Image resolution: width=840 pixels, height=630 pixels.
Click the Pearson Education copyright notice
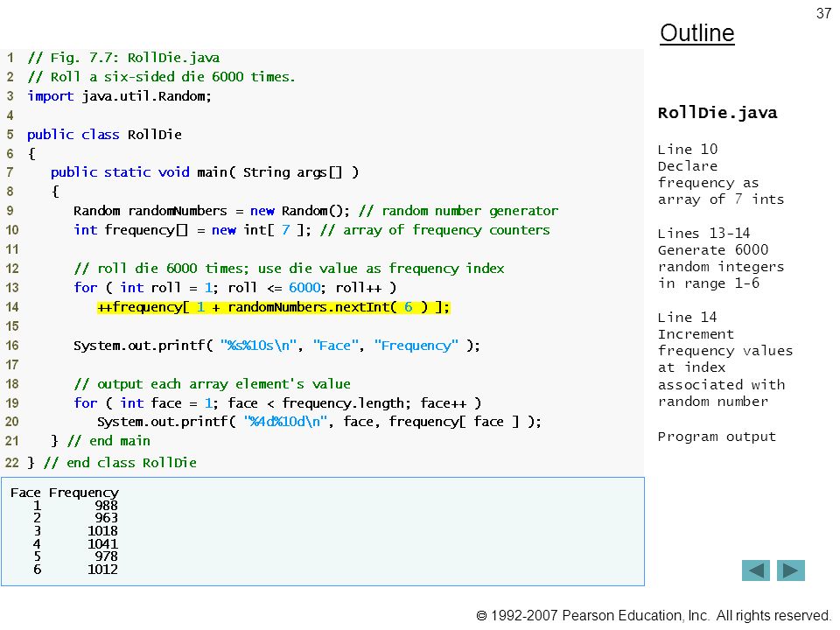pos(654,615)
